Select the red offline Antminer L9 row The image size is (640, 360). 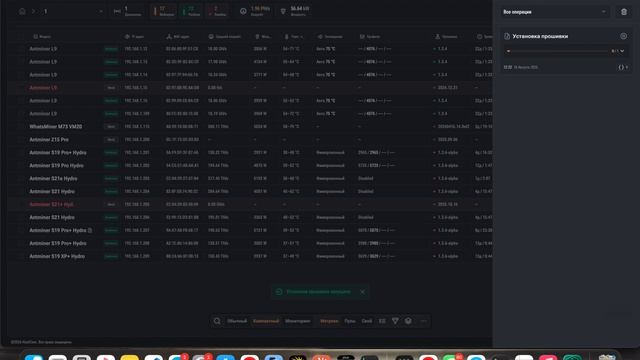pyautogui.click(x=250, y=88)
